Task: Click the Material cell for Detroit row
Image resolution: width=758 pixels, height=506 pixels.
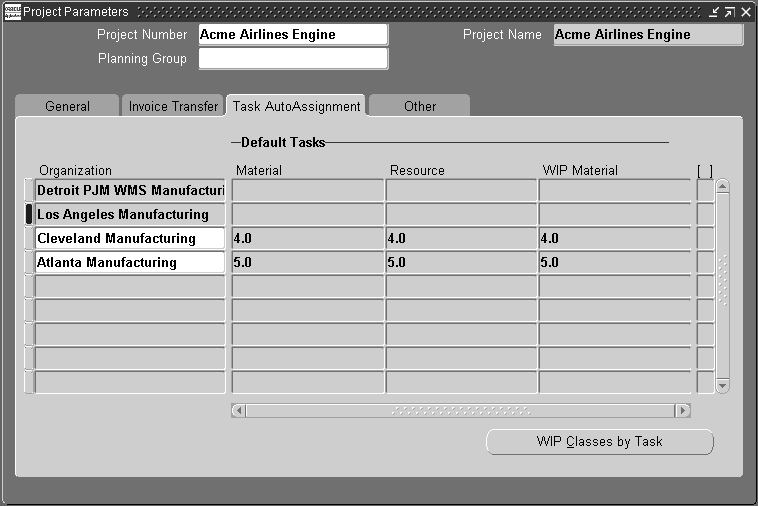Action: tap(308, 190)
